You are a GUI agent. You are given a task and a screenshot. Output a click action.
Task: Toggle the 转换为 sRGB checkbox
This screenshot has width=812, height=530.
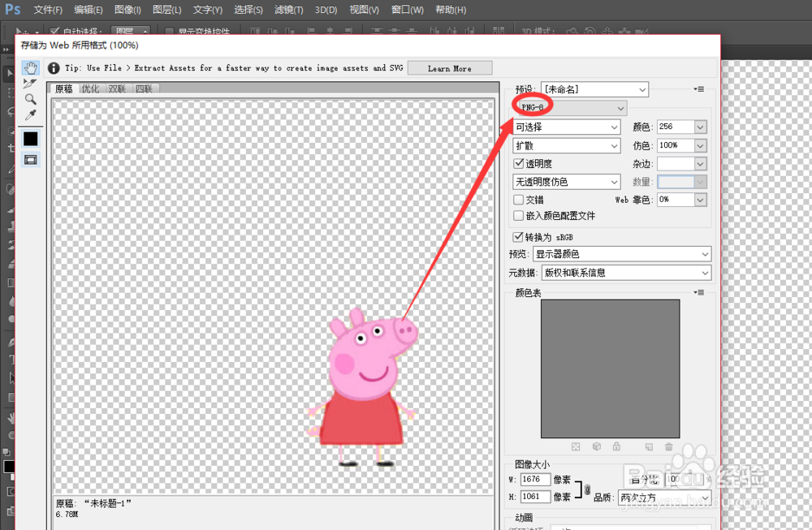pos(518,237)
